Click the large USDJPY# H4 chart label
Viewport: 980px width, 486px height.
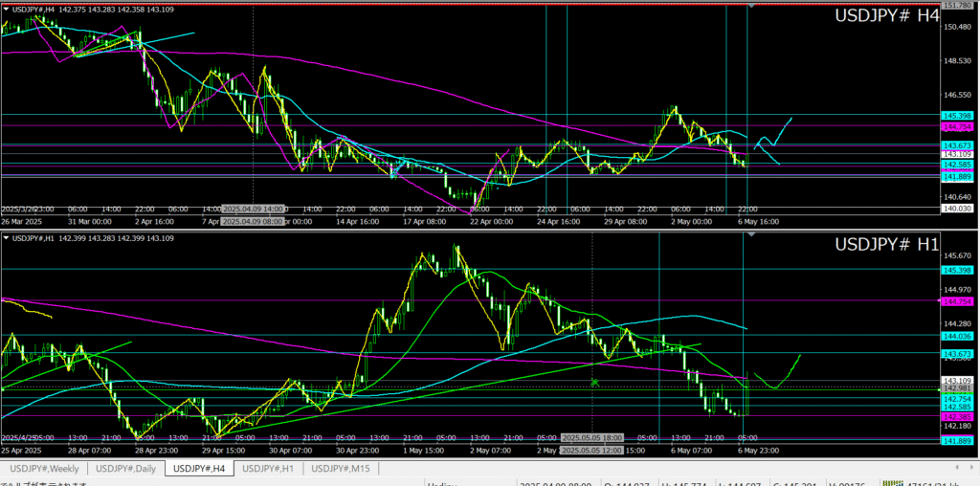click(887, 17)
